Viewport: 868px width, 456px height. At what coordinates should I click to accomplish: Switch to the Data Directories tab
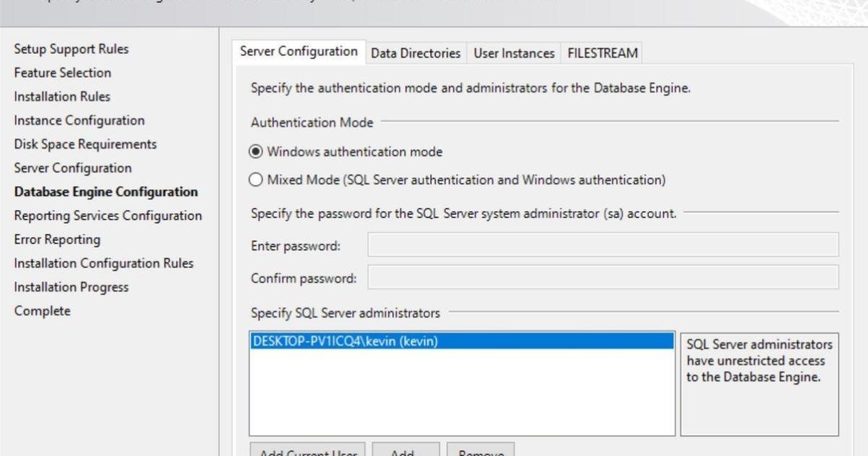click(415, 53)
